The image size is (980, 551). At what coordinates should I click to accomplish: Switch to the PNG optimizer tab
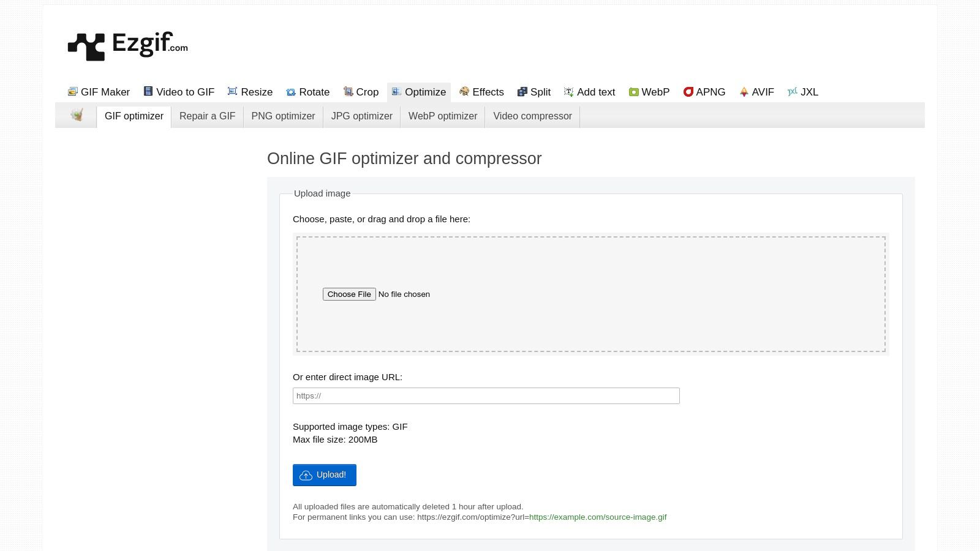tap(283, 116)
